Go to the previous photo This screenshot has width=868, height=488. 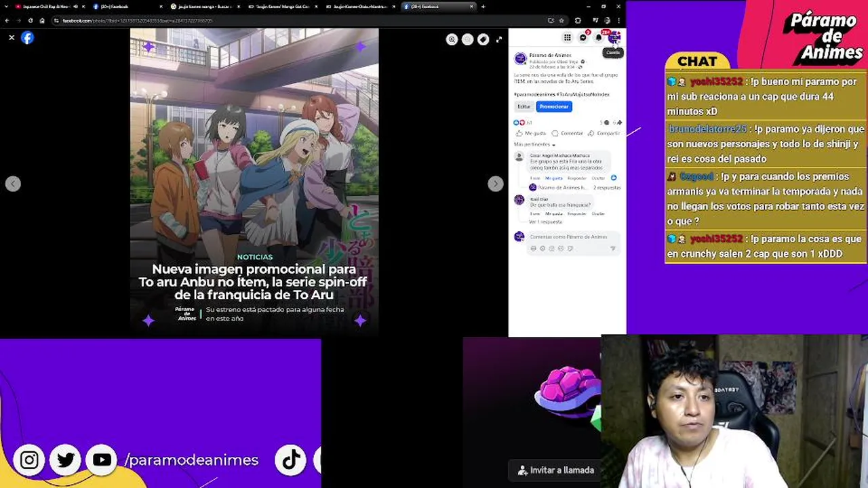pos(13,184)
